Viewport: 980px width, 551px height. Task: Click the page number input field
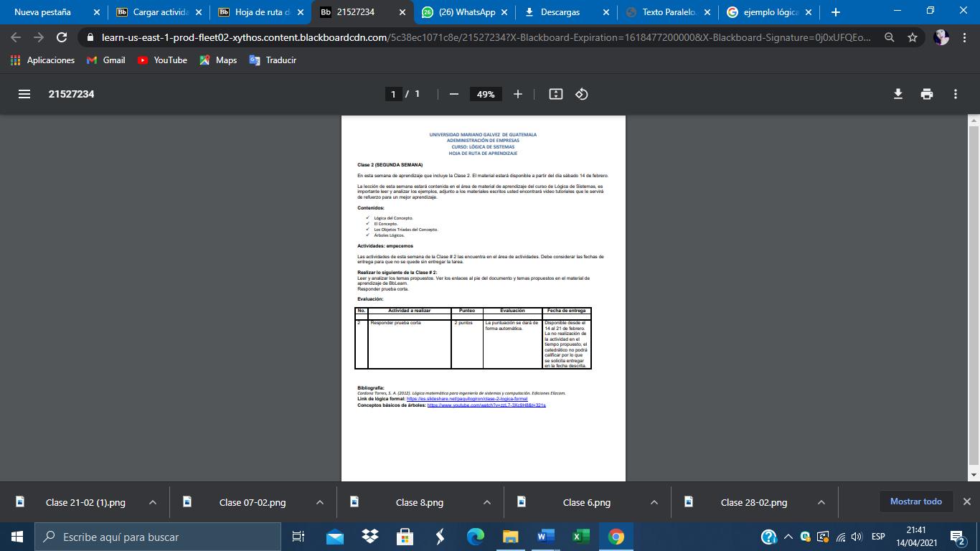click(392, 93)
